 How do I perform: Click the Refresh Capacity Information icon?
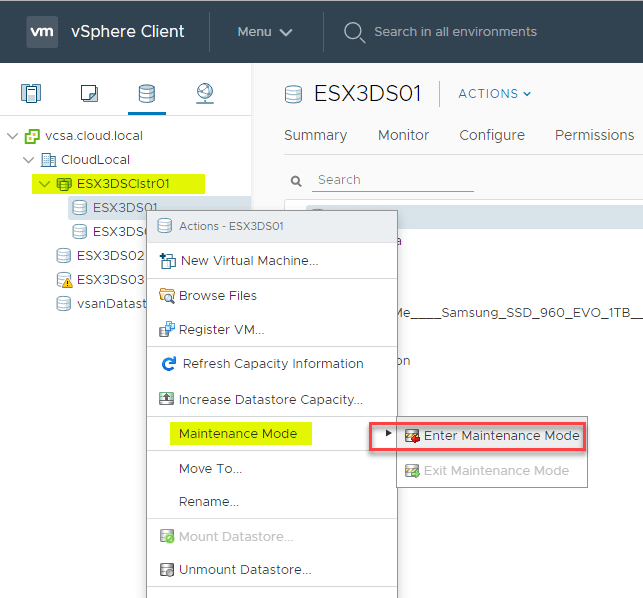click(169, 363)
